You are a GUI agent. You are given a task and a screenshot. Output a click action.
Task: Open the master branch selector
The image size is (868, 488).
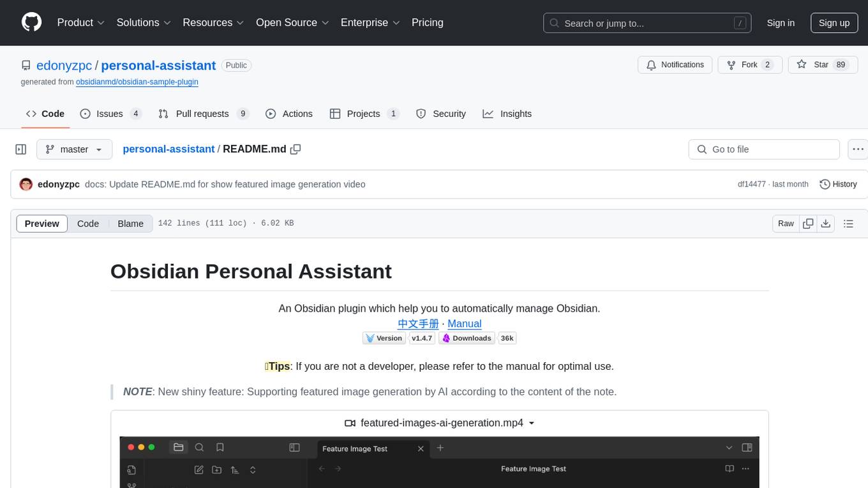click(x=75, y=149)
